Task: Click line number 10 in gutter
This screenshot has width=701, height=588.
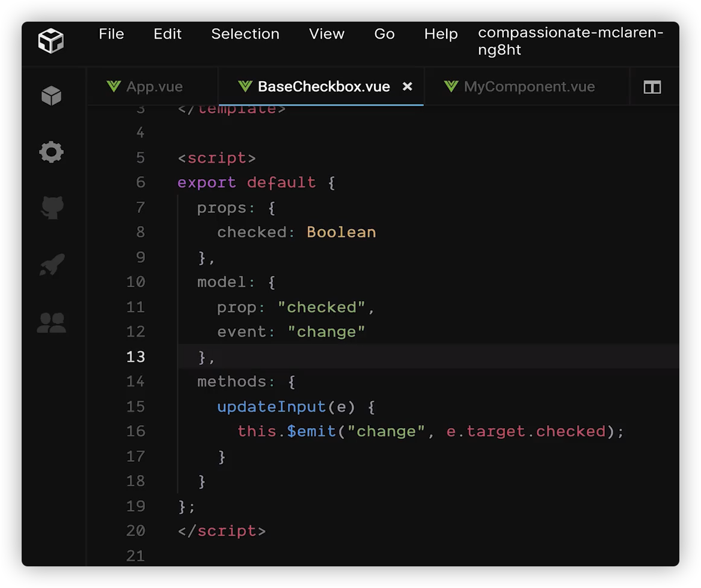Action: click(136, 282)
